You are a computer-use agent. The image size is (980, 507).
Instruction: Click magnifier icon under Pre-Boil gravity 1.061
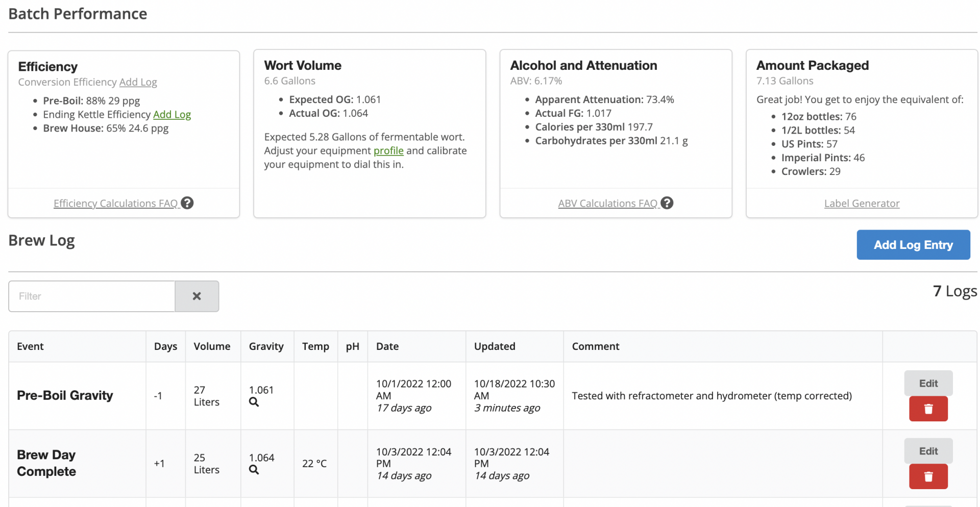click(254, 402)
